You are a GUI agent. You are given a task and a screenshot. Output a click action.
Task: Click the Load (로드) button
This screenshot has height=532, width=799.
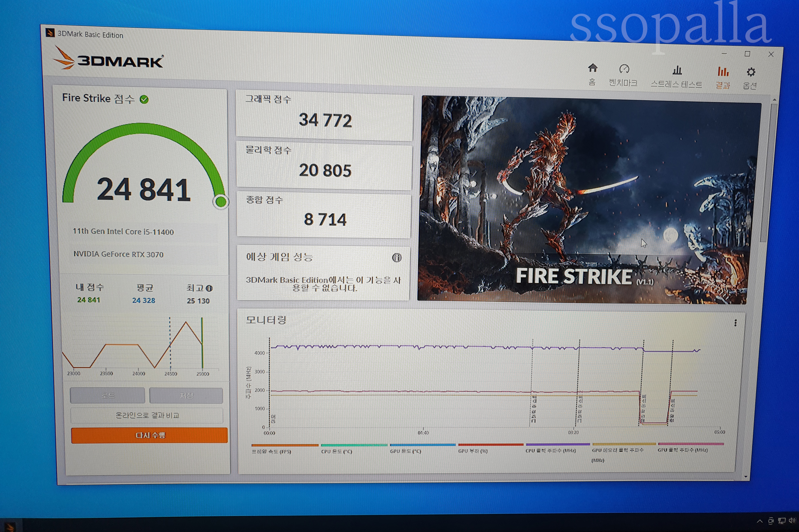pyautogui.click(x=108, y=395)
